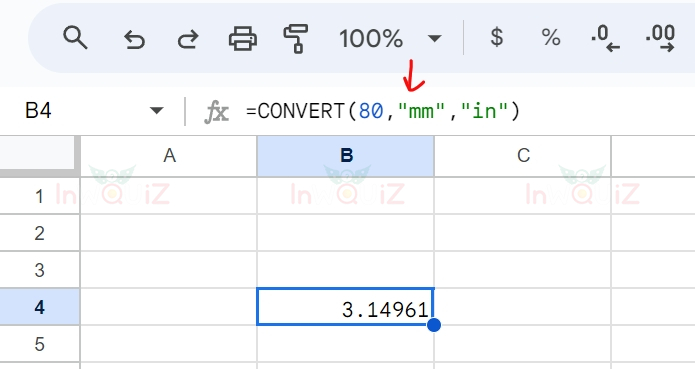Redo the last action
This screenshot has width=695, height=369.
pyautogui.click(x=188, y=39)
